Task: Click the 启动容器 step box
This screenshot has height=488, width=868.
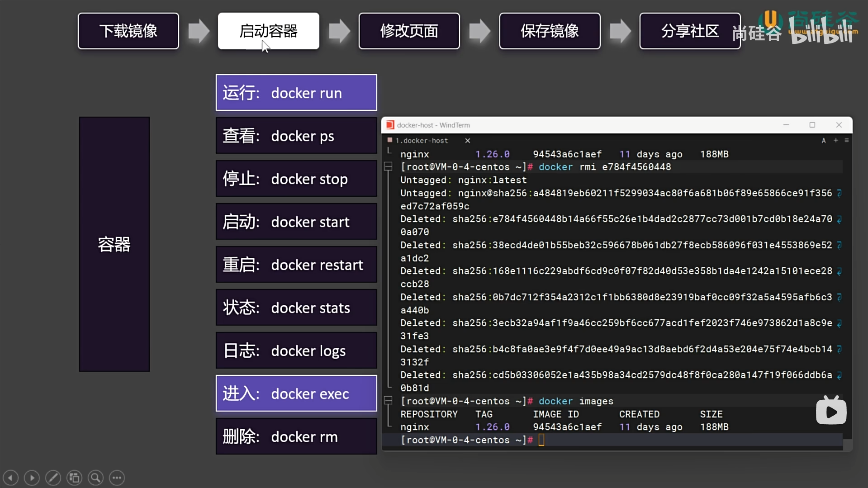Action: pyautogui.click(x=269, y=31)
